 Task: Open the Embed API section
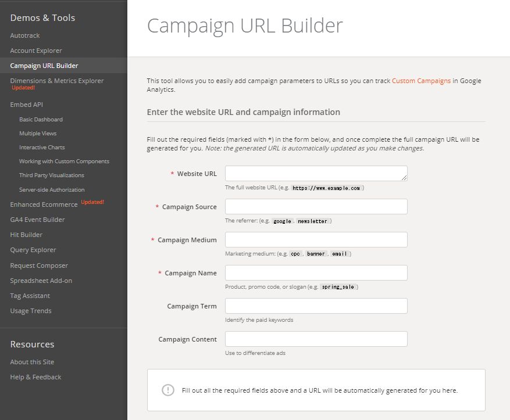pyautogui.click(x=26, y=105)
